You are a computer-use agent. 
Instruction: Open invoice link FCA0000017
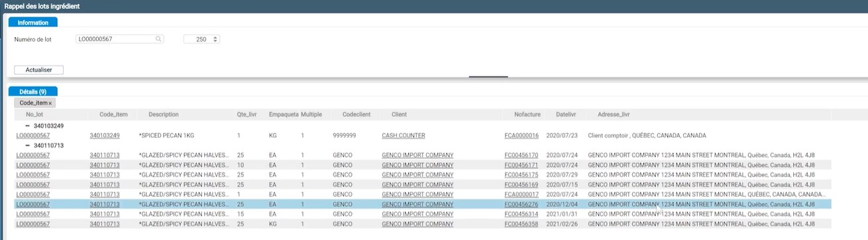[521, 194]
